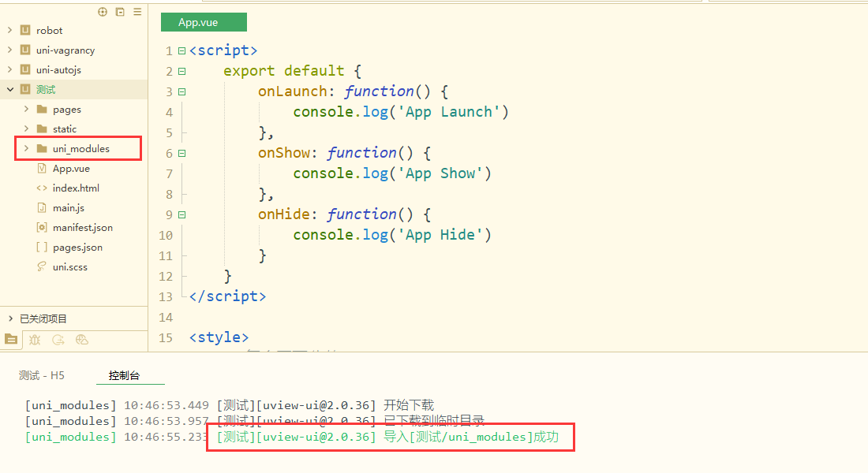Switch to the App.vue editor tab
Screen dimensions: 868x473
click(204, 22)
